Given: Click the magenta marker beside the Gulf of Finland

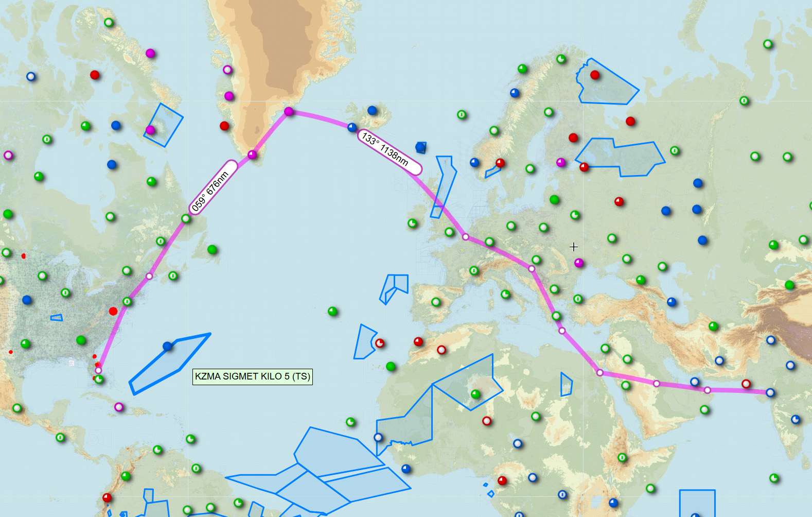Looking at the screenshot, I should [561, 162].
